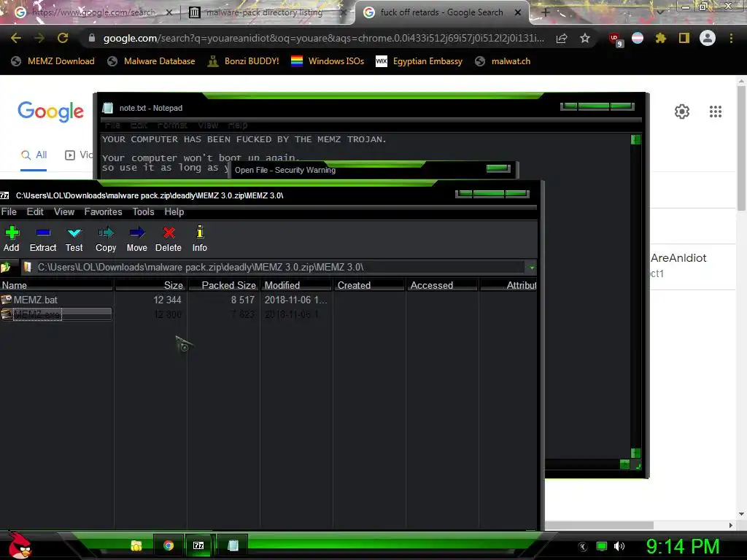Go forward in Chrome browser

(x=39, y=38)
